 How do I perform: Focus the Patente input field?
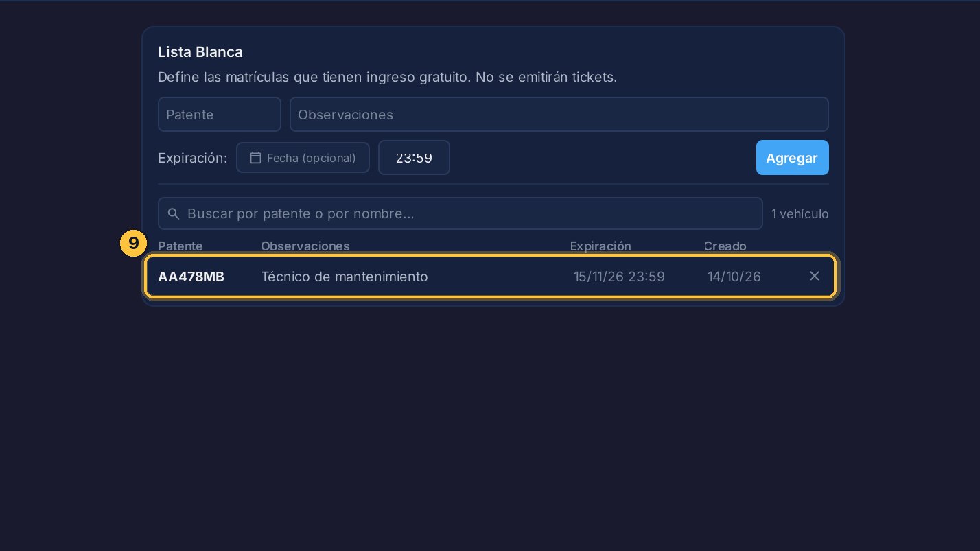pyautogui.click(x=220, y=115)
